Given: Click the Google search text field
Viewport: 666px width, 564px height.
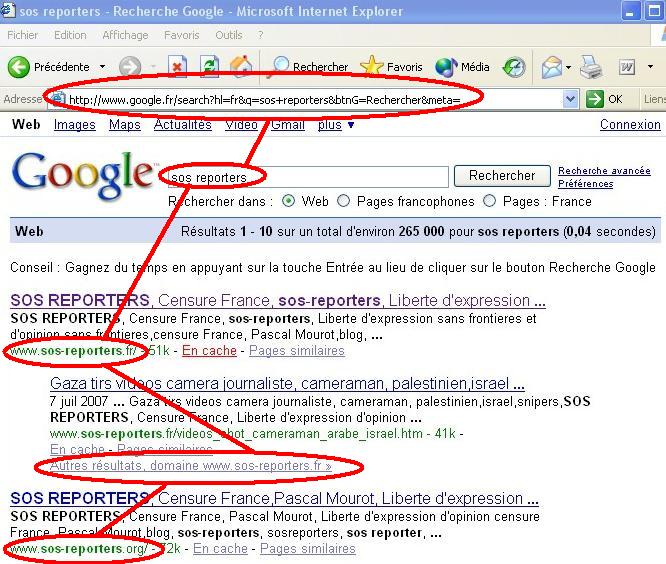Looking at the screenshot, I should point(308,177).
